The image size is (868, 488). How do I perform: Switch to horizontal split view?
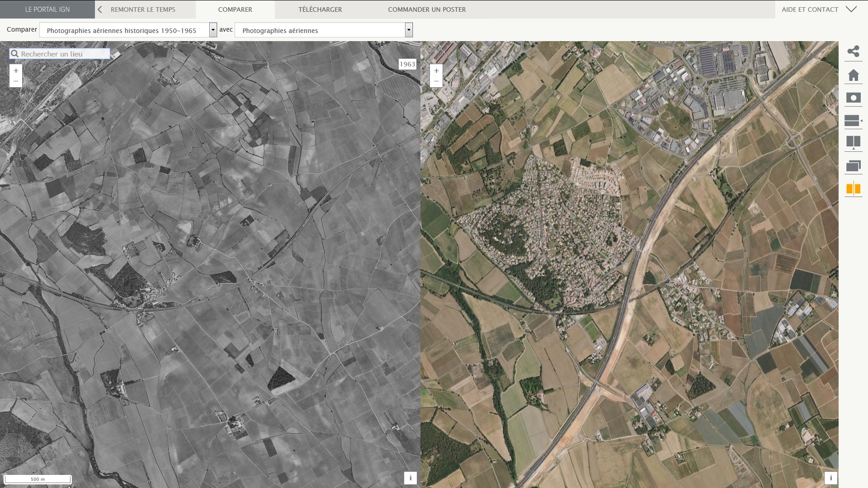click(852, 121)
